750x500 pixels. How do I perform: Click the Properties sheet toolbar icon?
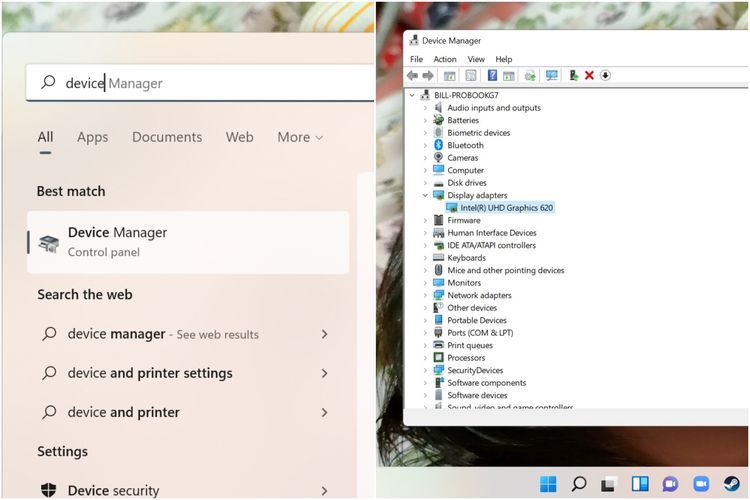tap(471, 75)
